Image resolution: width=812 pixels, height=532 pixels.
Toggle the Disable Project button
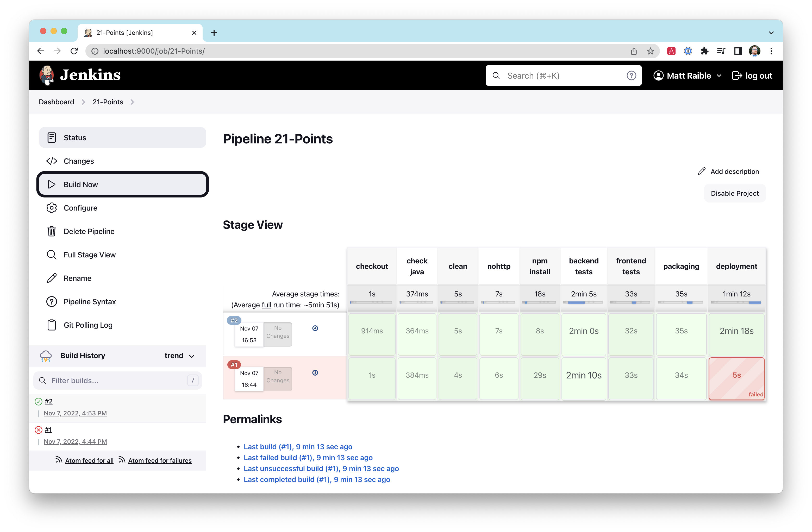(x=734, y=193)
